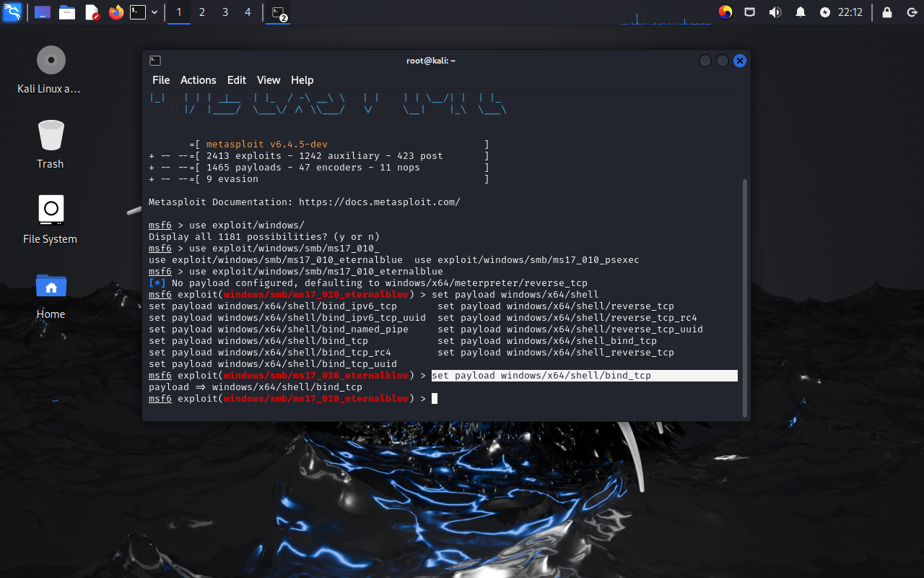924x578 pixels.
Task: Open the Help menu in terminal
Action: [x=302, y=80]
